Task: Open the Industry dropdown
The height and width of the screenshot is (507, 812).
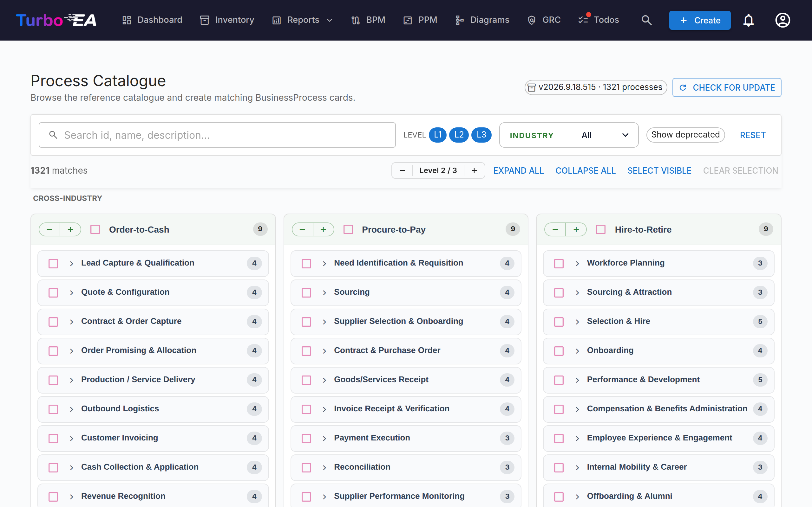Action: coord(569,135)
